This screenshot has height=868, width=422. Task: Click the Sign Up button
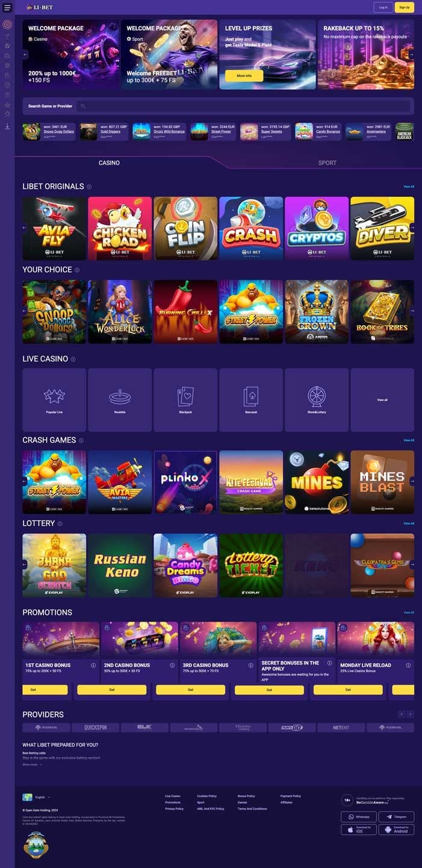coord(405,7)
